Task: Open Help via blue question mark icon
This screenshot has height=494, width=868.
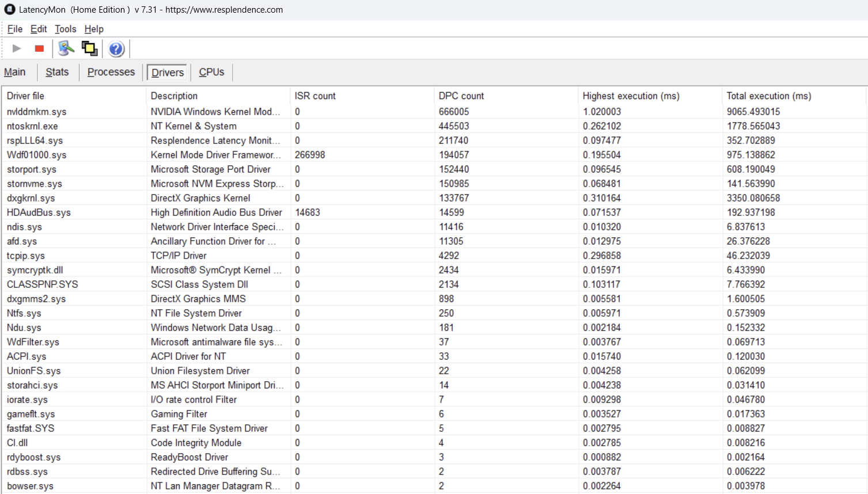Action: (x=116, y=49)
